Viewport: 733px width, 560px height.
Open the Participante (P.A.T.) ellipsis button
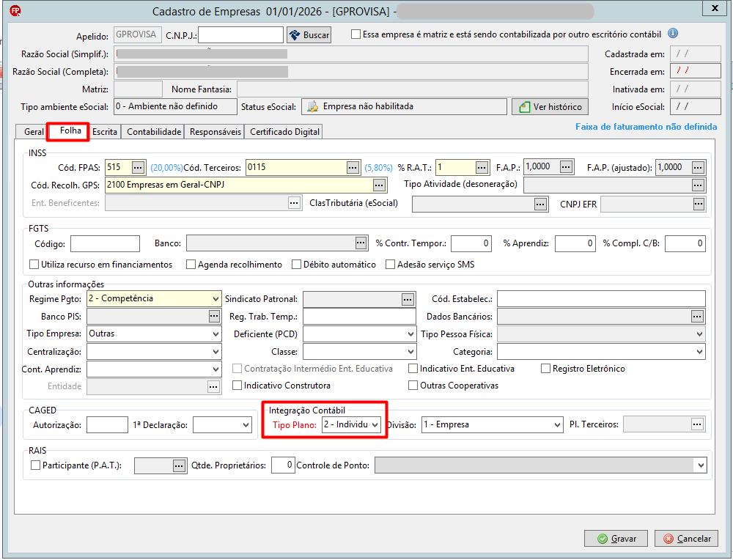pos(179,465)
